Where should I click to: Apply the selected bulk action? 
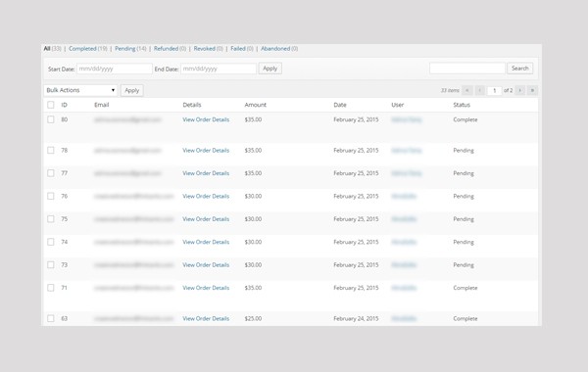(x=132, y=90)
